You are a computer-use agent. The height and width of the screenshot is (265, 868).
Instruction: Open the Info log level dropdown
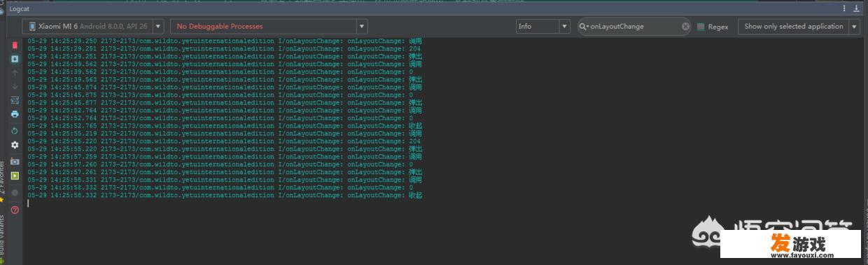543,27
